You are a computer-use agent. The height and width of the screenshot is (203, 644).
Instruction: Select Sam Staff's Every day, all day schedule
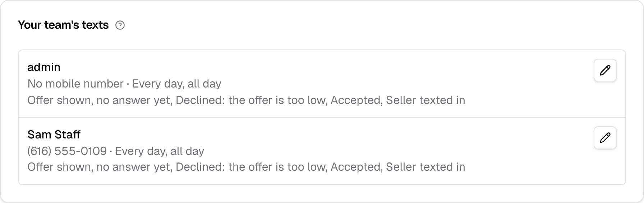pyautogui.click(x=160, y=151)
